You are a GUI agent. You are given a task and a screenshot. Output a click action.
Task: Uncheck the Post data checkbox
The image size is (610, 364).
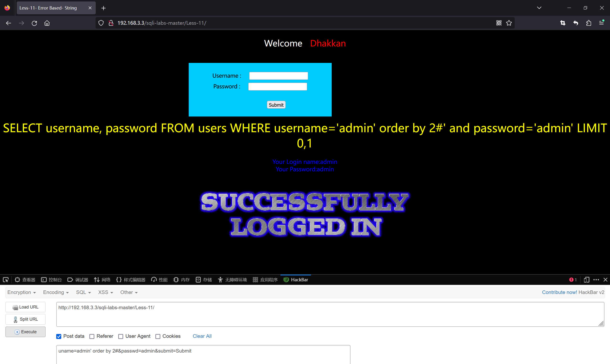click(x=59, y=336)
